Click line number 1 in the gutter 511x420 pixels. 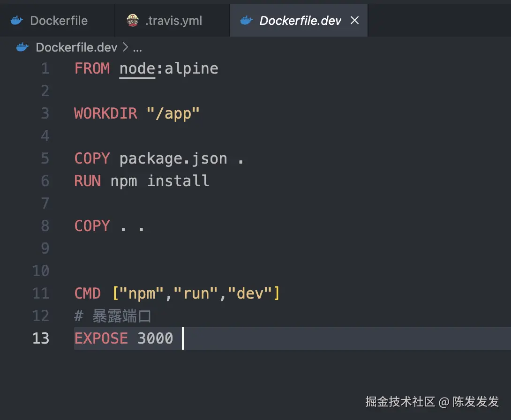pos(45,68)
